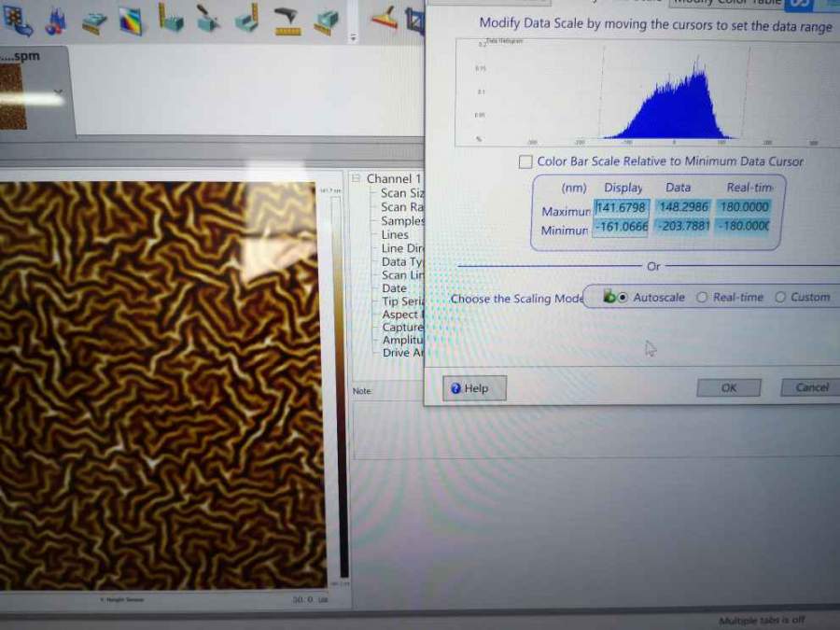Click the Height Sensor label below the image
Screen dimensions: 840x630
click(x=122, y=600)
